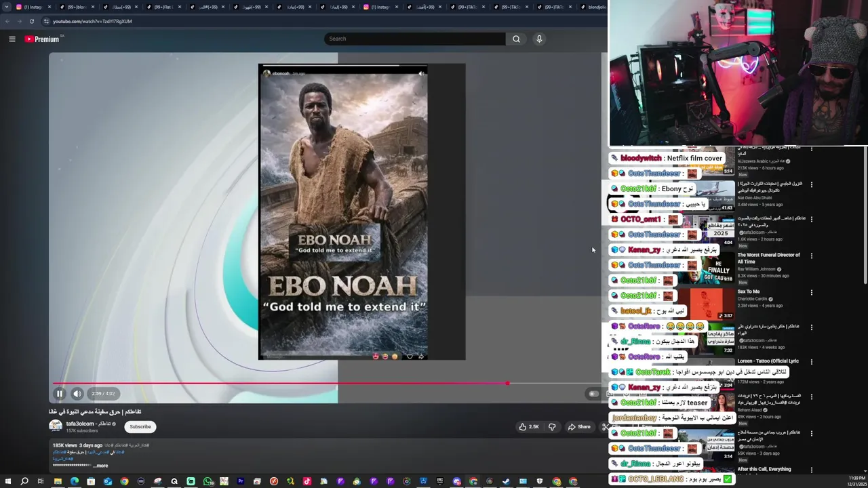868x488 pixels.
Task: Open WhatsApp from the taskbar
Action: pos(208,481)
